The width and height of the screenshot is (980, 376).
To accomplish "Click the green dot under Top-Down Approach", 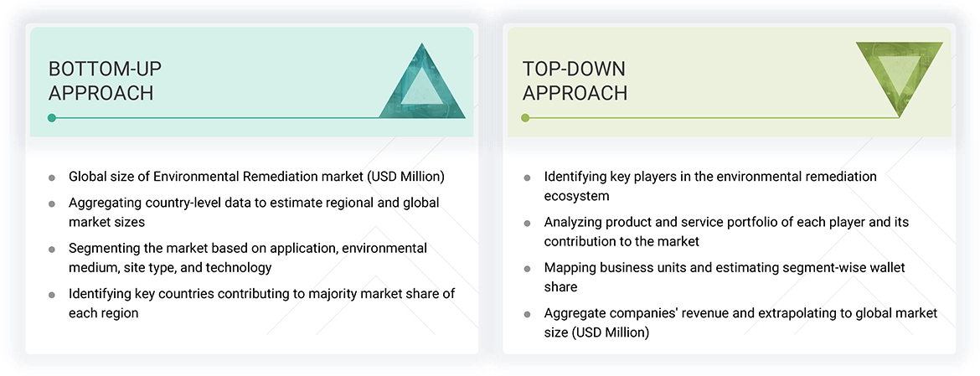I will point(525,118).
